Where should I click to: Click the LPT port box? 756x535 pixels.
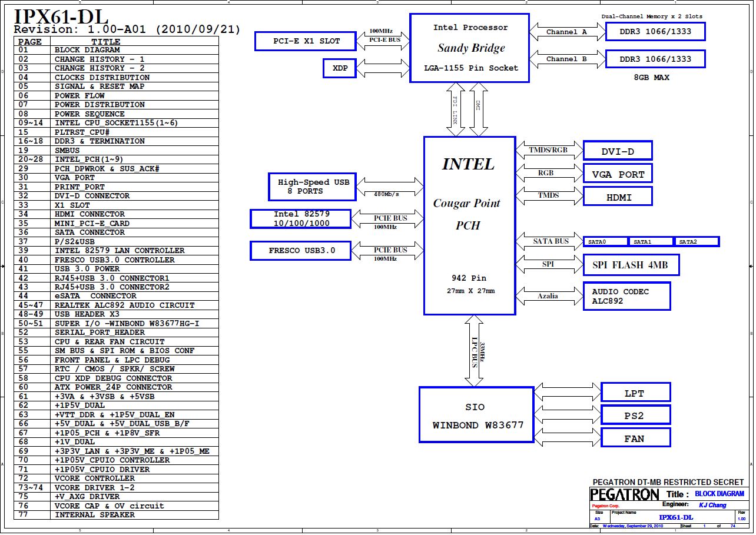(635, 393)
